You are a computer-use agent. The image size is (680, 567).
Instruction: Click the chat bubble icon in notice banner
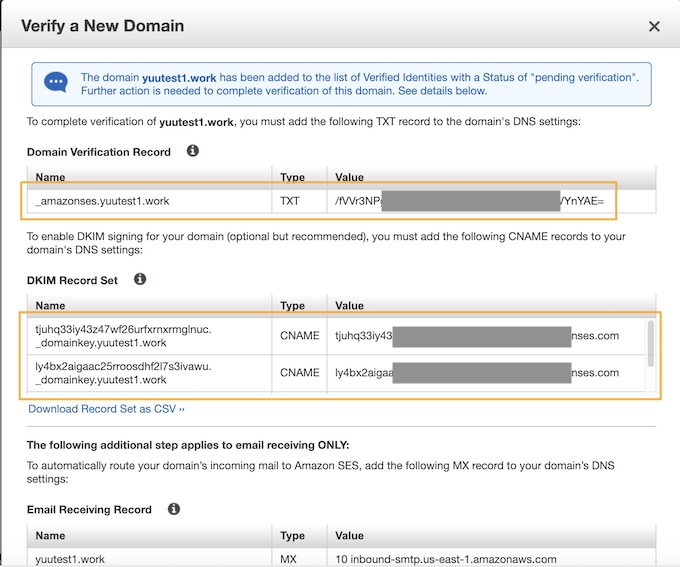[56, 82]
